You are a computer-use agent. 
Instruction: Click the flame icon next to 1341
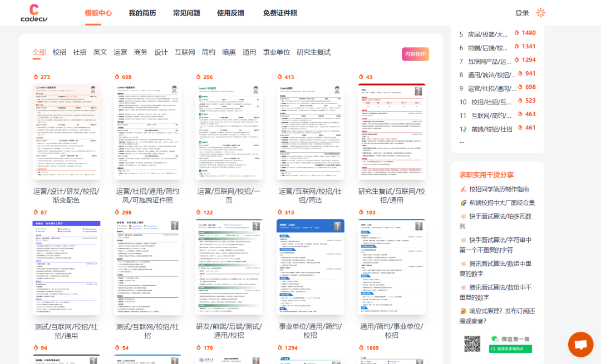[516, 46]
